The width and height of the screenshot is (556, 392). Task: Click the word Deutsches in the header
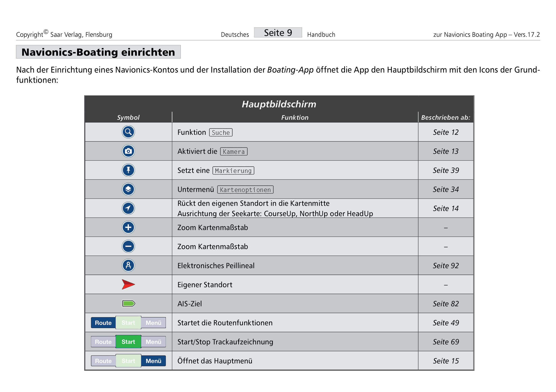[x=235, y=35]
